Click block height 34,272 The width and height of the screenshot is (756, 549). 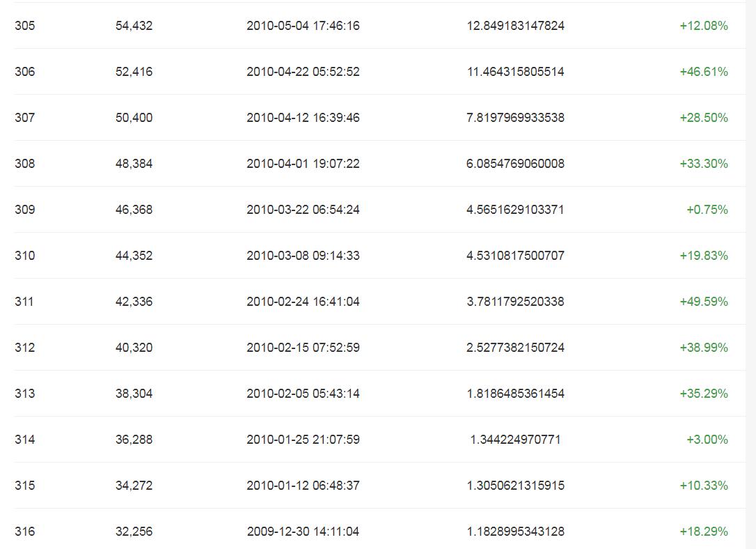[134, 486]
